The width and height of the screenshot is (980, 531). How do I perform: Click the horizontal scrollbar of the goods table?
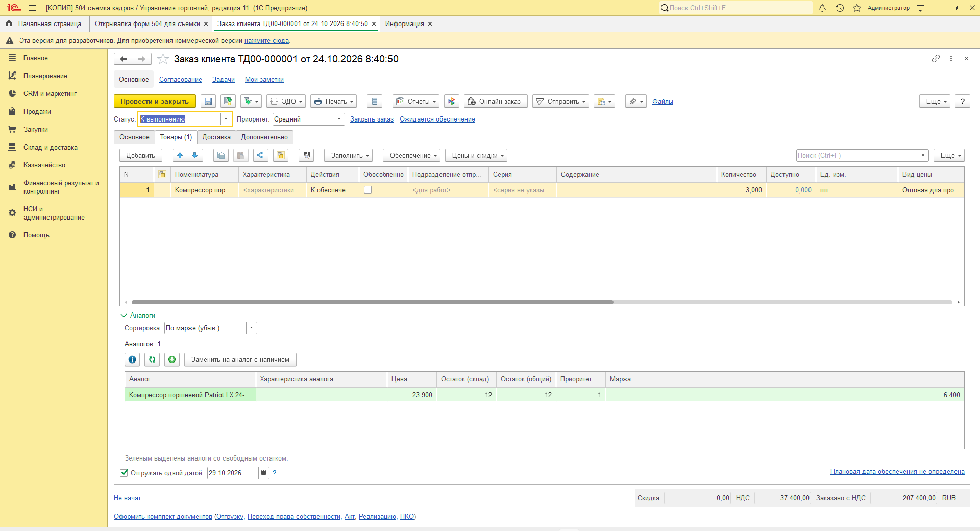tap(372, 302)
